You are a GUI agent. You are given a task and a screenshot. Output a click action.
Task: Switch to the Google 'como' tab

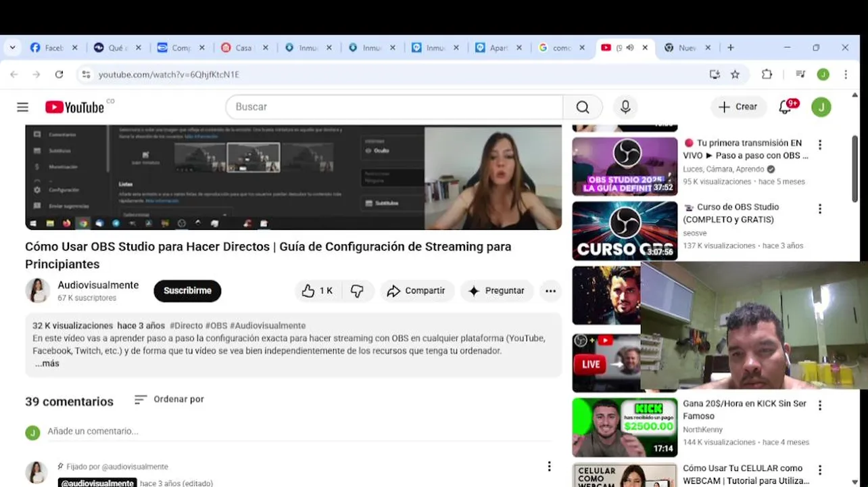click(x=555, y=48)
